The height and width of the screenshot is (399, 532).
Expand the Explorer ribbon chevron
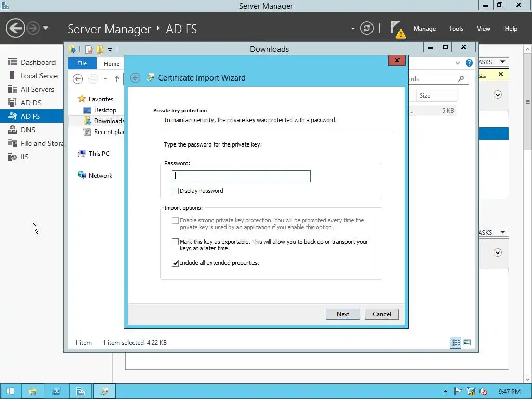pos(457,63)
